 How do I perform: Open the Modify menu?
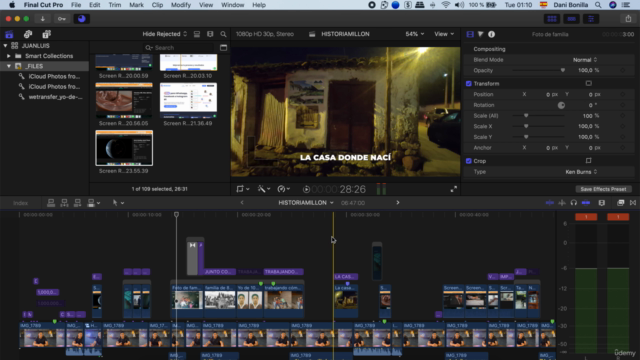181,5
